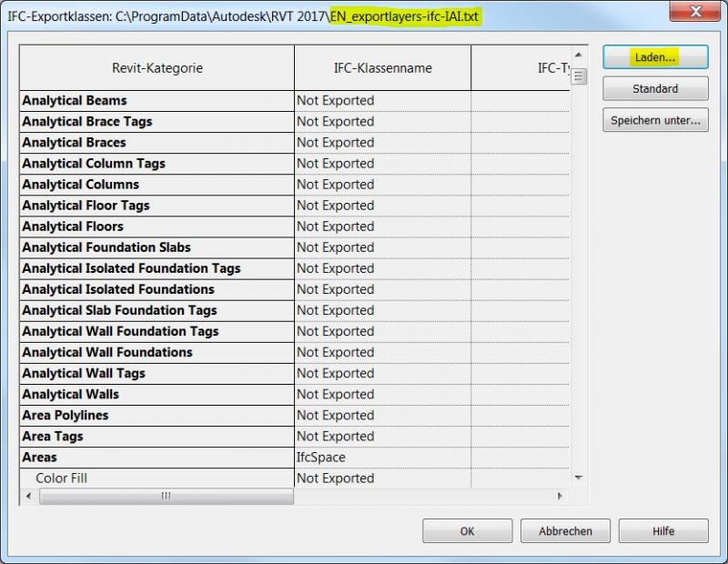The height and width of the screenshot is (564, 728).
Task: Click the vertical scrollbar thumb
Action: [579, 76]
